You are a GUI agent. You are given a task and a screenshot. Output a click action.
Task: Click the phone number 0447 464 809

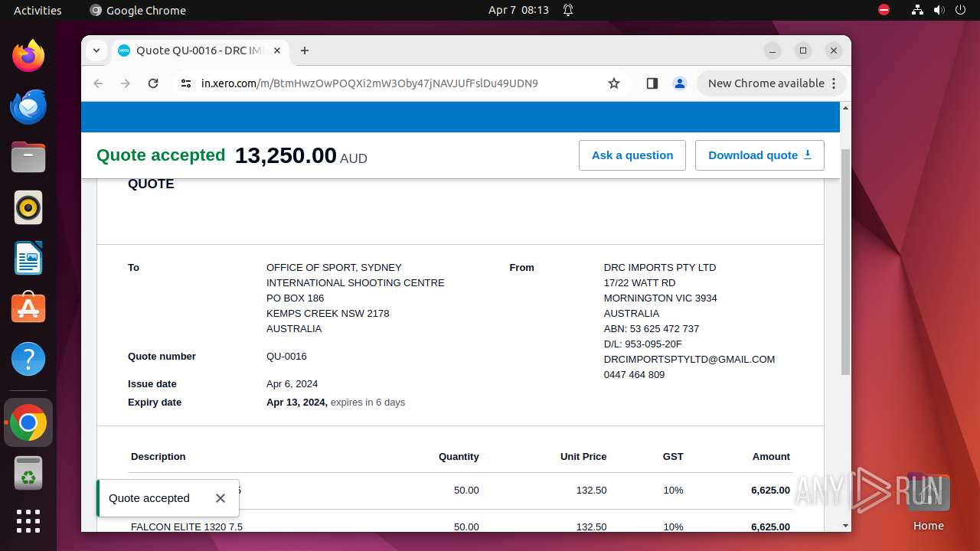634,375
